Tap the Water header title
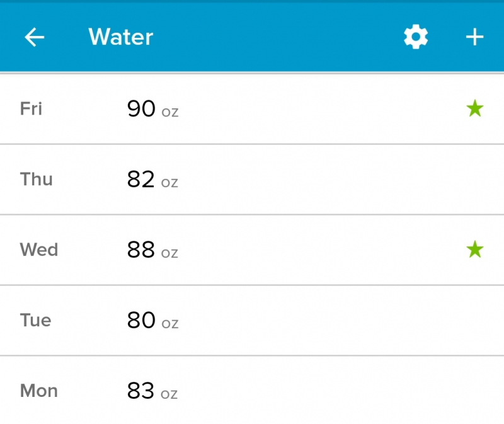The height and width of the screenshot is (424, 504). pyautogui.click(x=120, y=37)
